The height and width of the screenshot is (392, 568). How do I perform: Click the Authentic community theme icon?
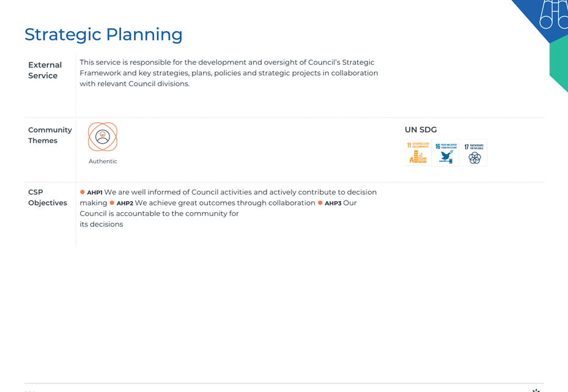(x=103, y=136)
